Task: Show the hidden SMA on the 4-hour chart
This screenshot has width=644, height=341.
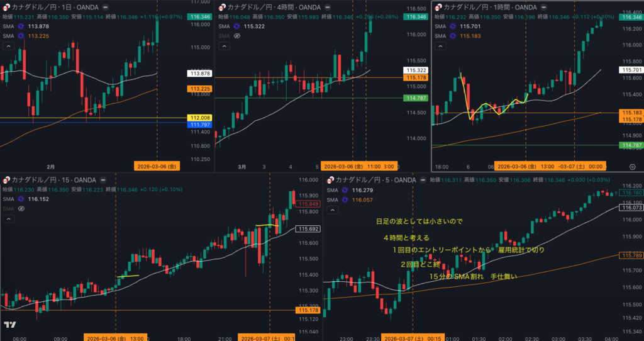Action: point(237,36)
